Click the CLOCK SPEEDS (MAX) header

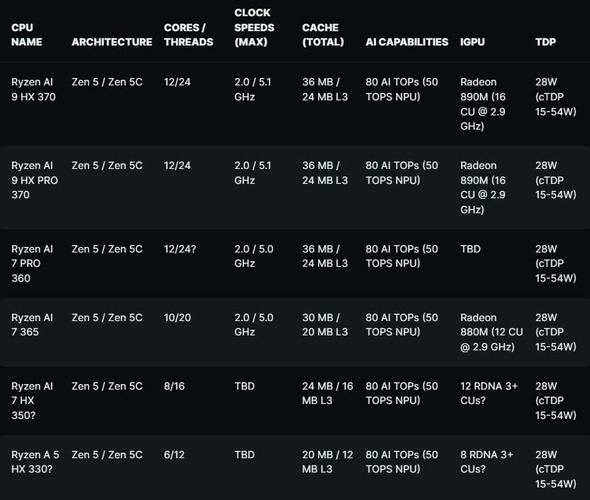[x=254, y=27]
